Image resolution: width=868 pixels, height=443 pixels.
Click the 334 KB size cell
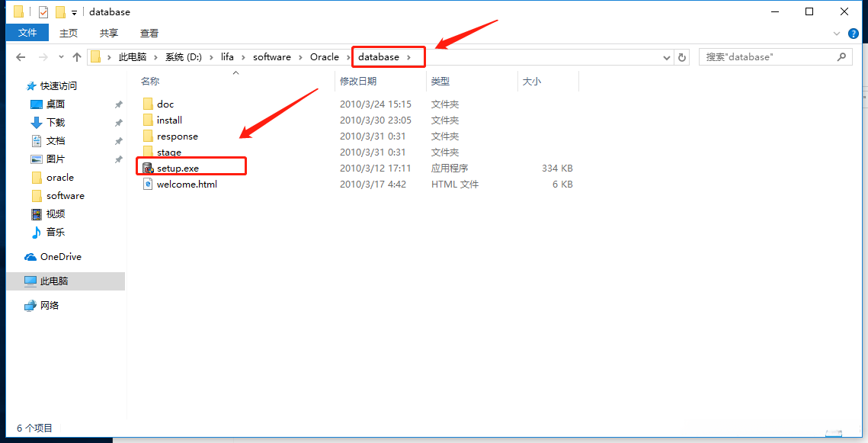[557, 169]
